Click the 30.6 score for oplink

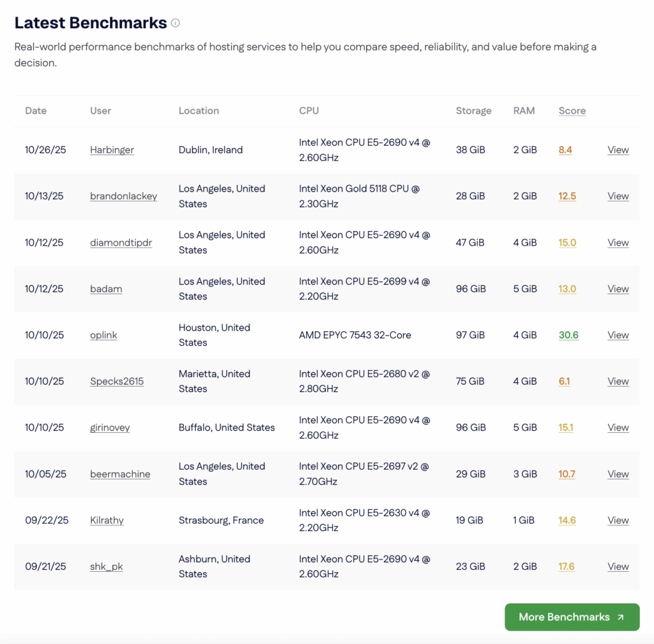(x=568, y=334)
